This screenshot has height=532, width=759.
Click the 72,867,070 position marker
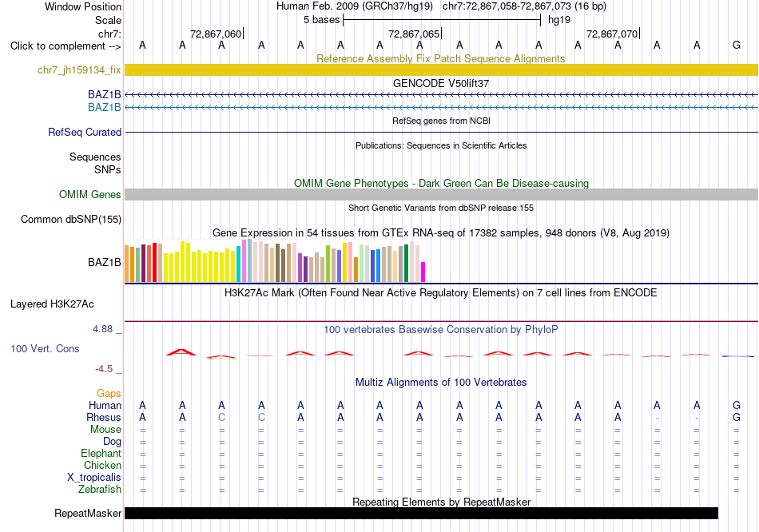click(612, 34)
